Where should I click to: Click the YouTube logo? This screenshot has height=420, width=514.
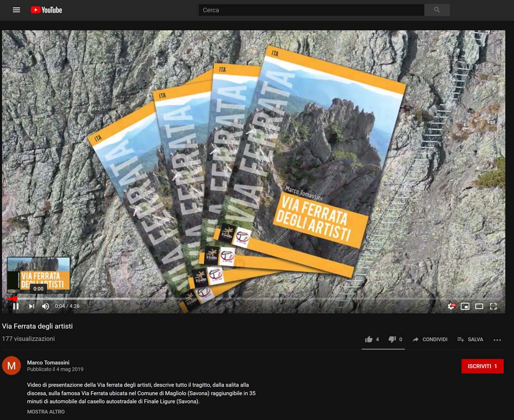[x=46, y=10]
